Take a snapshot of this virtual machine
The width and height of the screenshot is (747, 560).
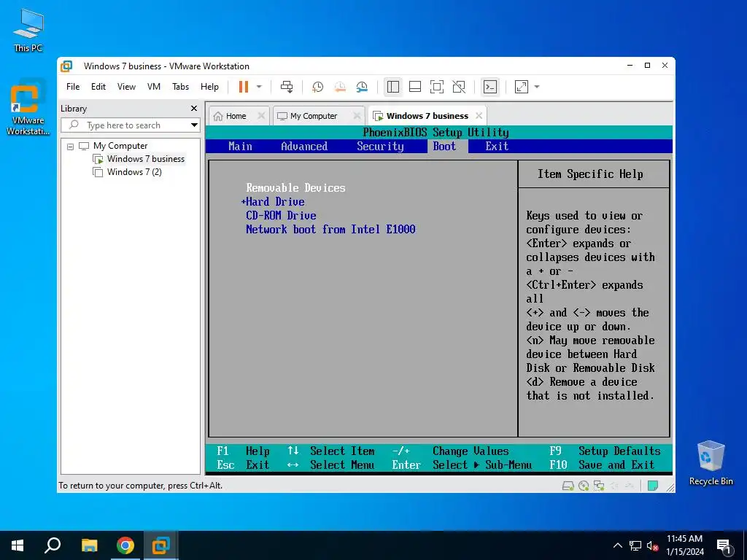pos(317,87)
